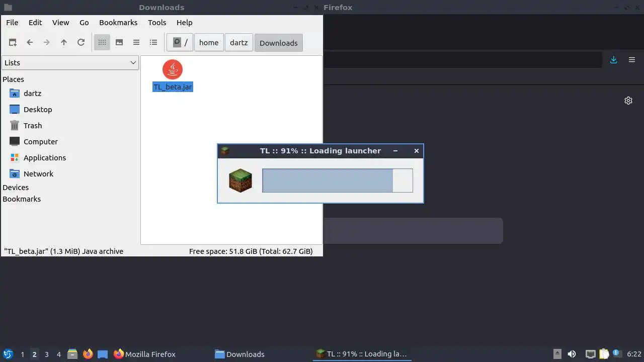Open the View menu
The height and width of the screenshot is (362, 644).
(60, 23)
